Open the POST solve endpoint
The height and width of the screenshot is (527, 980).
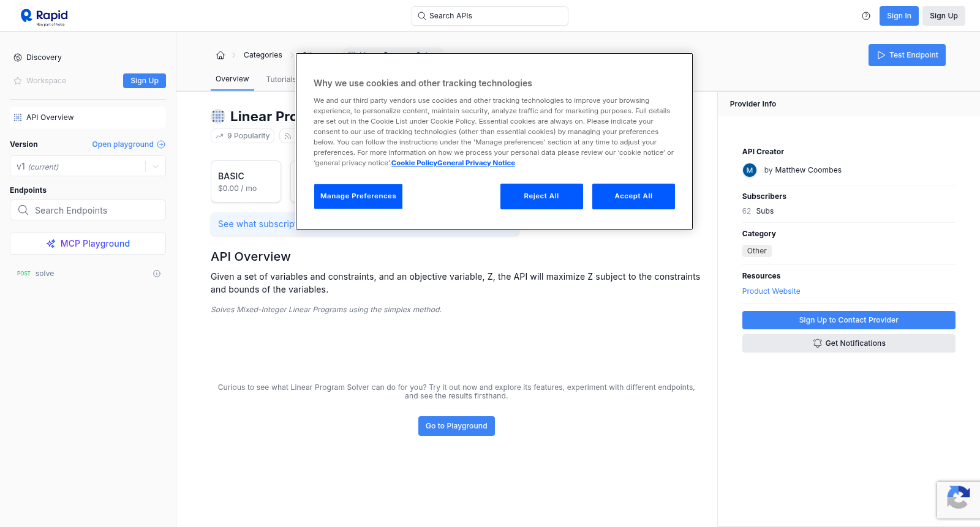tap(88, 274)
